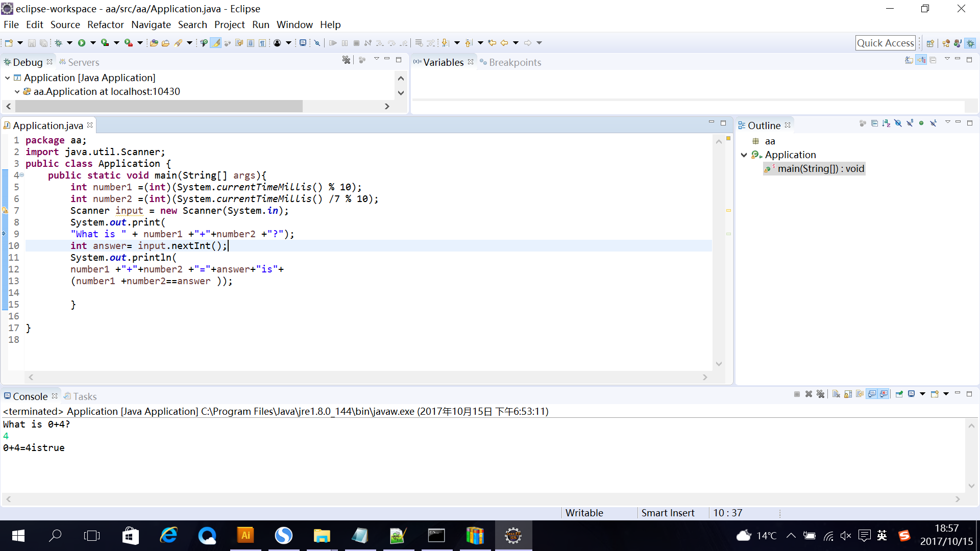This screenshot has height=551, width=980.
Task: Click the Debug view scroll down arrow
Action: (401, 93)
